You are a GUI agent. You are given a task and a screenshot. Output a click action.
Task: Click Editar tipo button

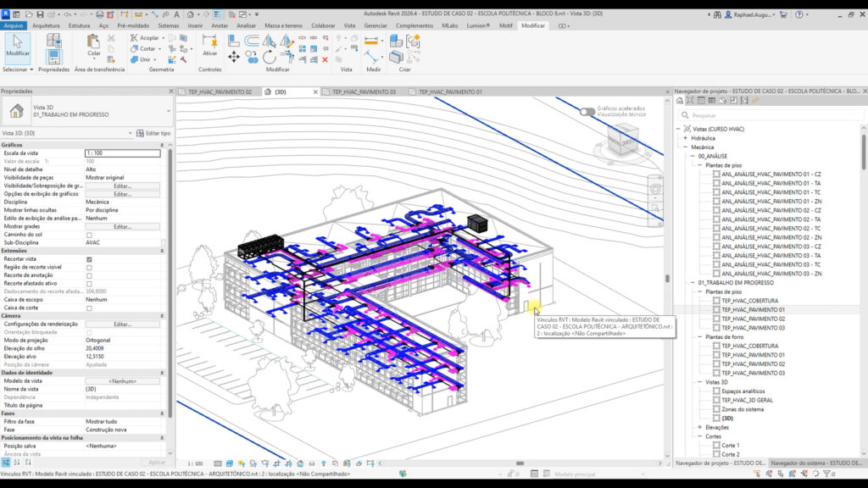[x=153, y=133]
